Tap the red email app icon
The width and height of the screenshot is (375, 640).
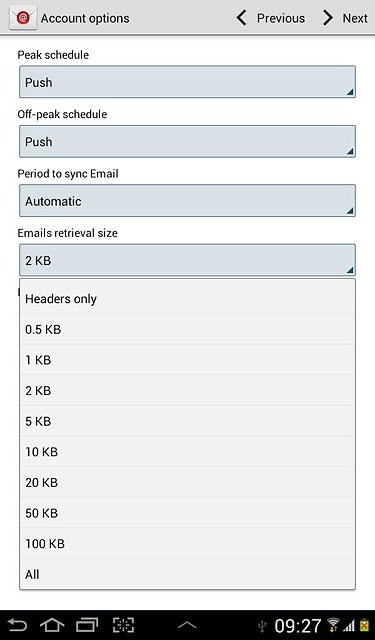coord(23,18)
